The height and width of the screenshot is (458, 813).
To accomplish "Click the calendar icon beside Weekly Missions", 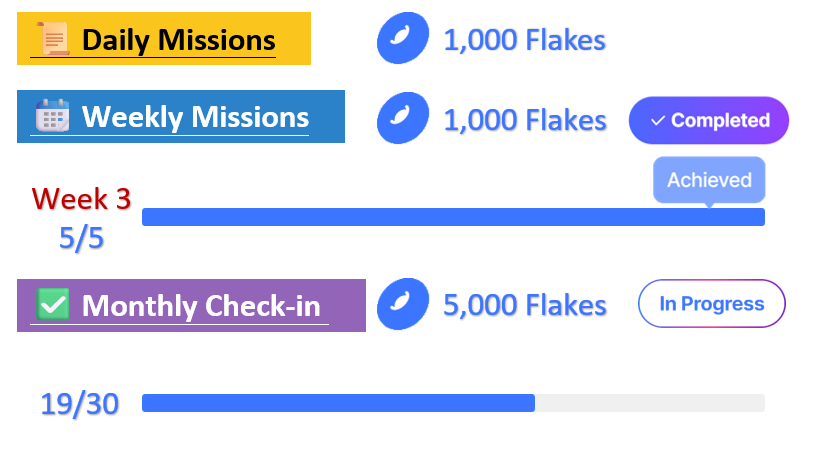I will (x=52, y=117).
